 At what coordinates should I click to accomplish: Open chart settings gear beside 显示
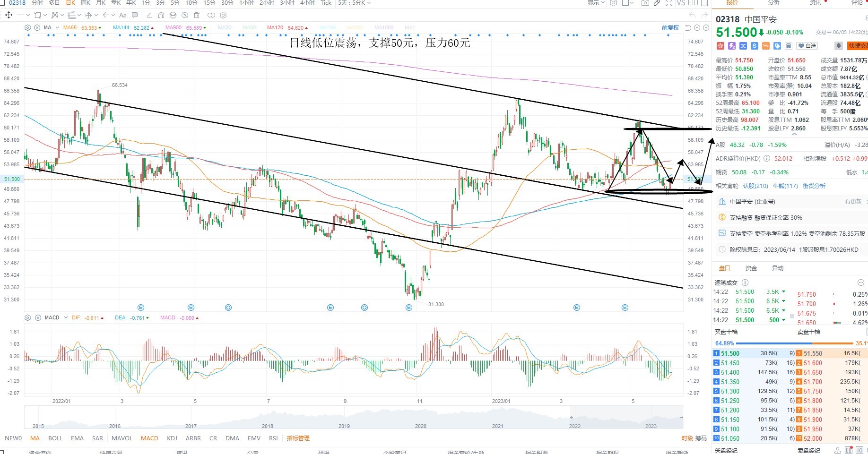[x=613, y=3]
